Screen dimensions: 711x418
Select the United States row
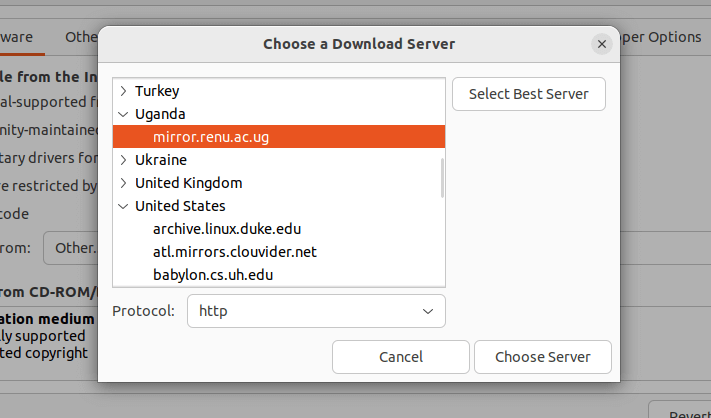pos(180,206)
